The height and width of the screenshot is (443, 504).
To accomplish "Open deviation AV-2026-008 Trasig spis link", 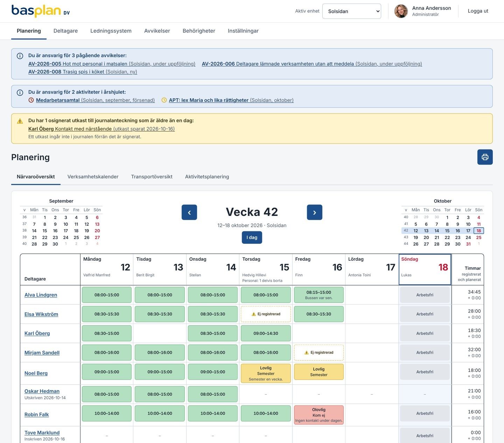I will 83,72.
